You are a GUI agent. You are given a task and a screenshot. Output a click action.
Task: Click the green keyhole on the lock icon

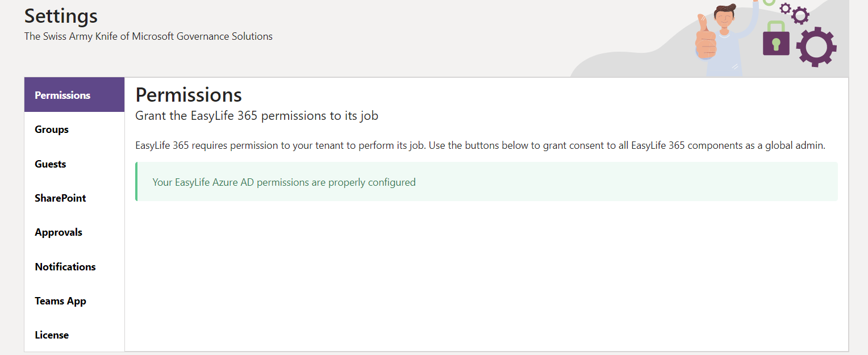pyautogui.click(x=776, y=44)
